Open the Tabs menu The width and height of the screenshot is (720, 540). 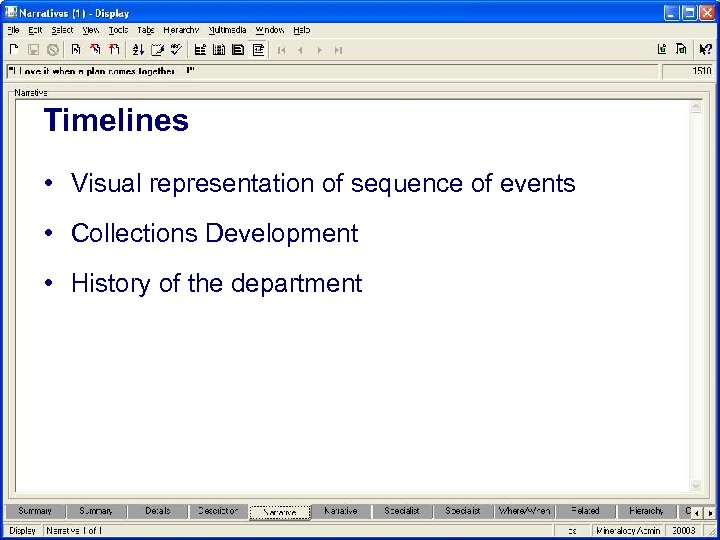146,30
